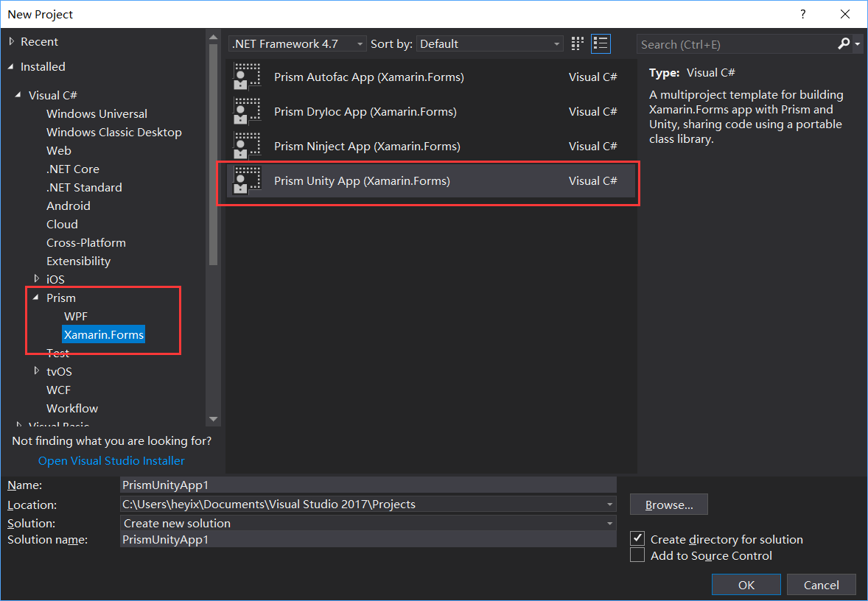Choose Prism Autofac App (Xamarin.Forms) template
The height and width of the screenshot is (601, 868).
pyautogui.click(x=430, y=77)
